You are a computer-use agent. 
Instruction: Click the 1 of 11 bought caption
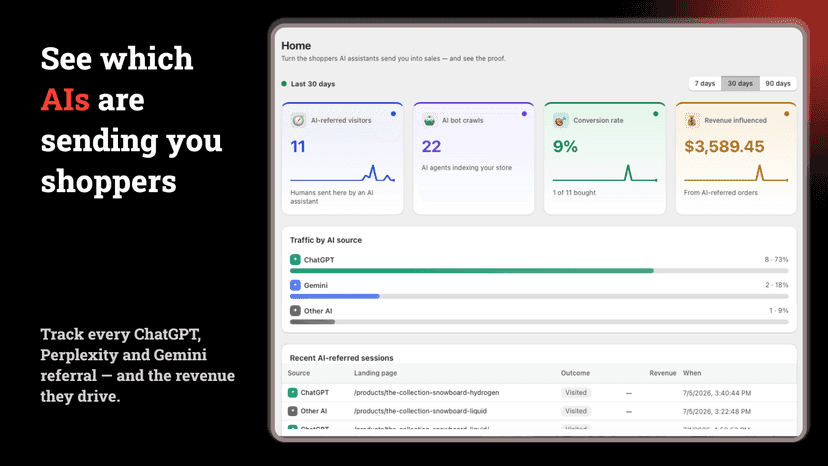pos(574,193)
